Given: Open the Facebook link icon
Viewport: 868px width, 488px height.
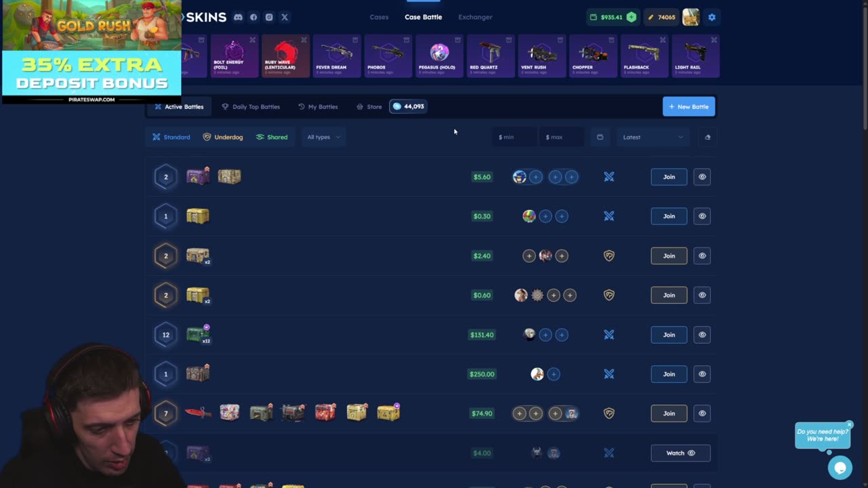Looking at the screenshot, I should [x=254, y=17].
